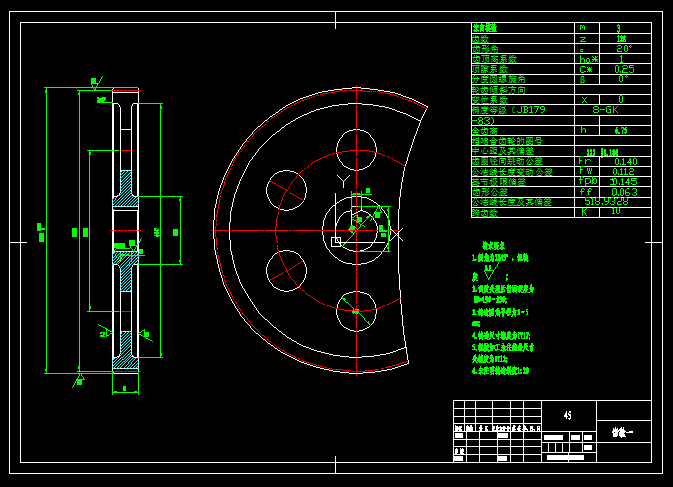Viewport: 673px width, 487px height.
Task: Click the '全齿高' row label
Action: pyautogui.click(x=485, y=131)
